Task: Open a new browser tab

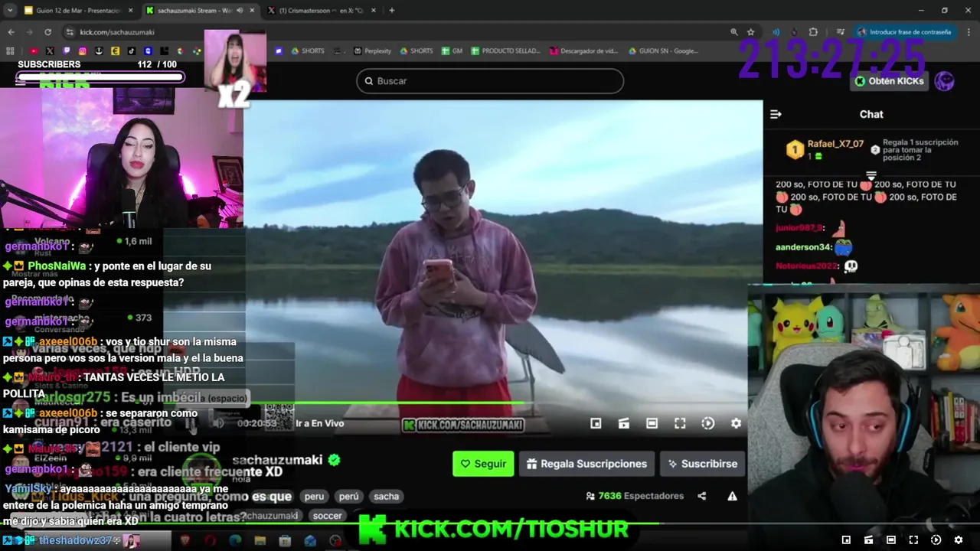Action: point(391,11)
